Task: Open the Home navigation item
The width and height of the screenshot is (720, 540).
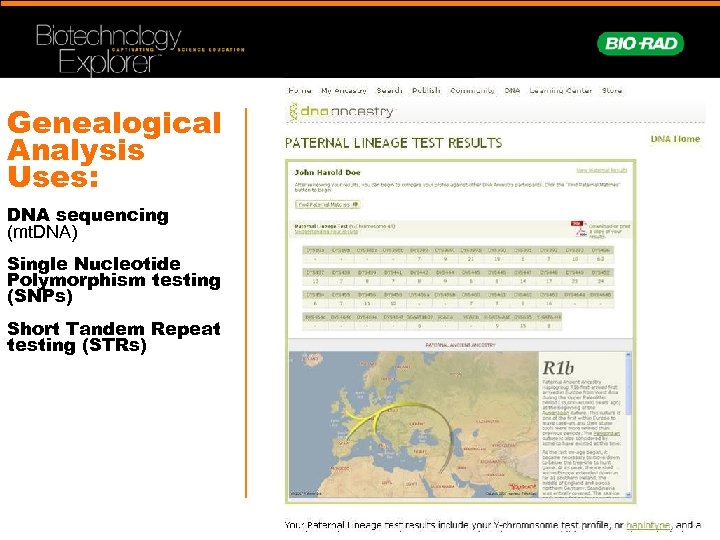Action: click(300, 90)
